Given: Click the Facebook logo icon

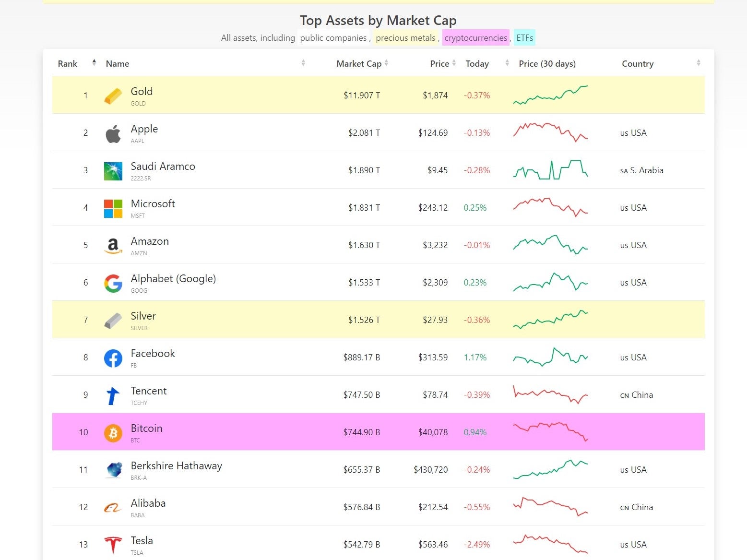Looking at the screenshot, I should pyautogui.click(x=113, y=358).
